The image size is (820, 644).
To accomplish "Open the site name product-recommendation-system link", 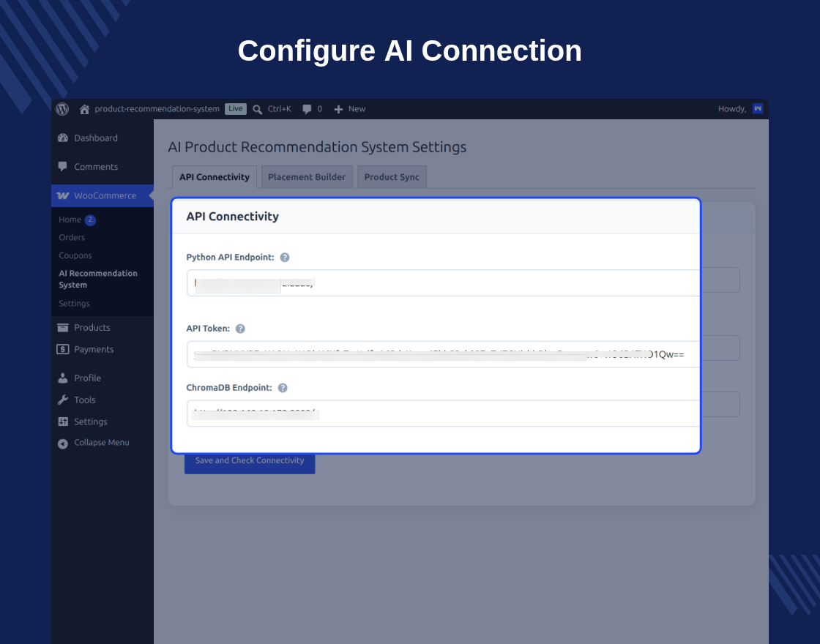I will (x=157, y=109).
